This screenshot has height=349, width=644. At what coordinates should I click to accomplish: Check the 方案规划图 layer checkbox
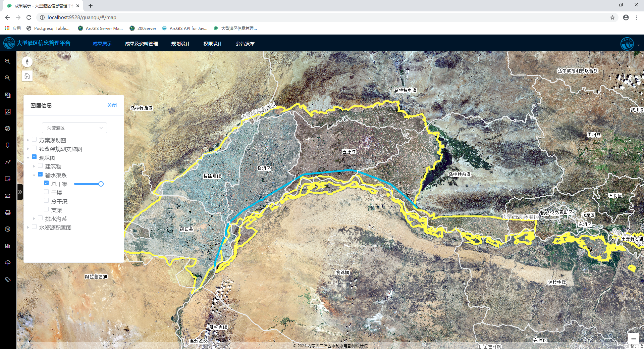pyautogui.click(x=34, y=140)
